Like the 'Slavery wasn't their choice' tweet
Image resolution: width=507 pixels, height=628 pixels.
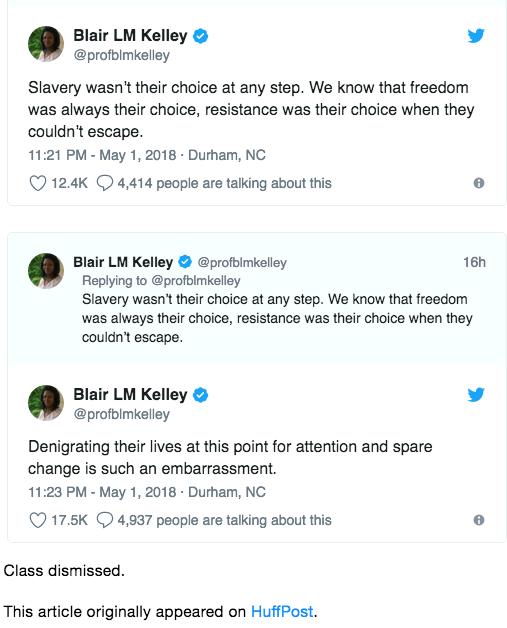38,183
